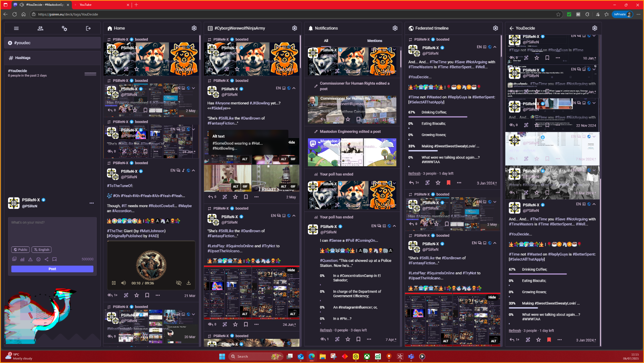Switch to the YouTube browser tab
This screenshot has height=363, width=644.
(x=101, y=5)
